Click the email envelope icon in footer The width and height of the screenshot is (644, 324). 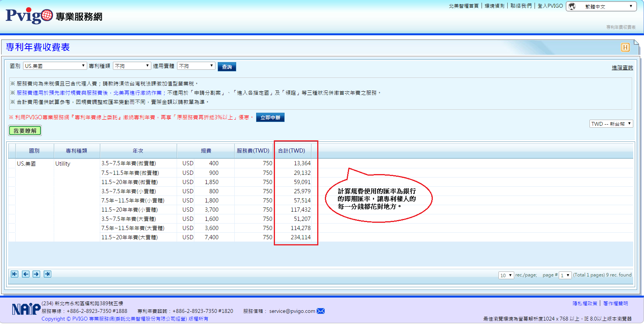click(321, 311)
